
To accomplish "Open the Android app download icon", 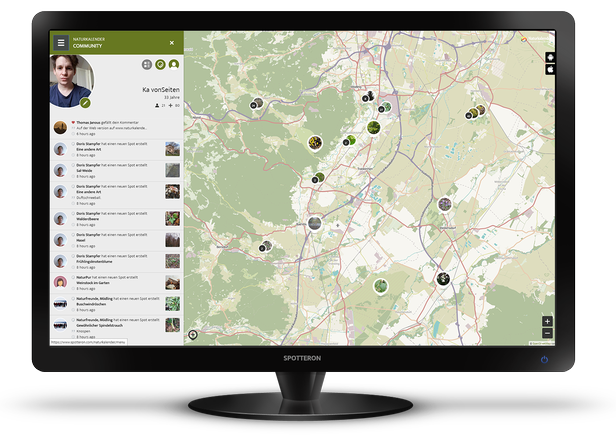I will 550,57.
